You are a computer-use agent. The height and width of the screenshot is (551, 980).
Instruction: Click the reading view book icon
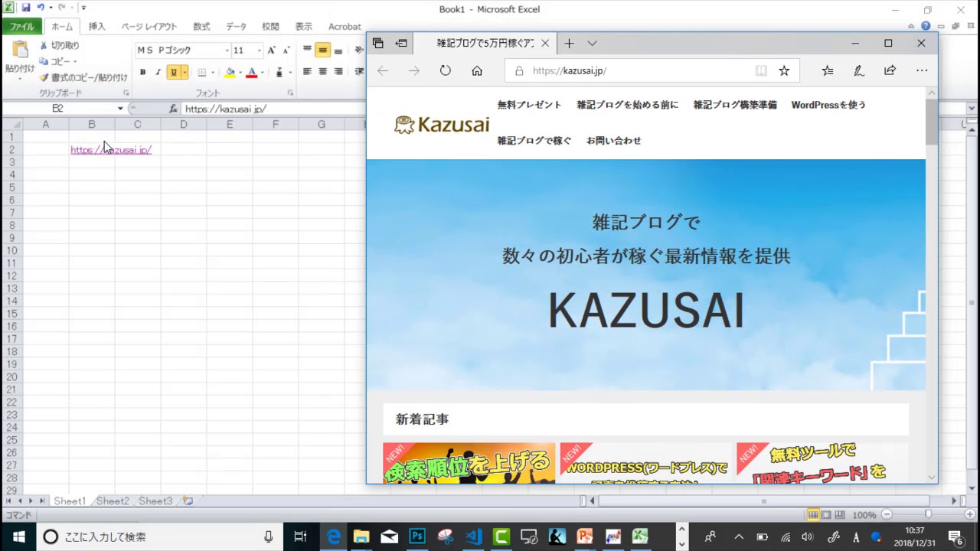coord(761,70)
